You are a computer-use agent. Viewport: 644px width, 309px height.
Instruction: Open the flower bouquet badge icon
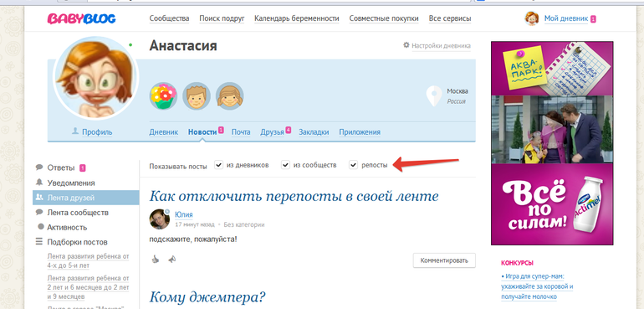tap(163, 95)
